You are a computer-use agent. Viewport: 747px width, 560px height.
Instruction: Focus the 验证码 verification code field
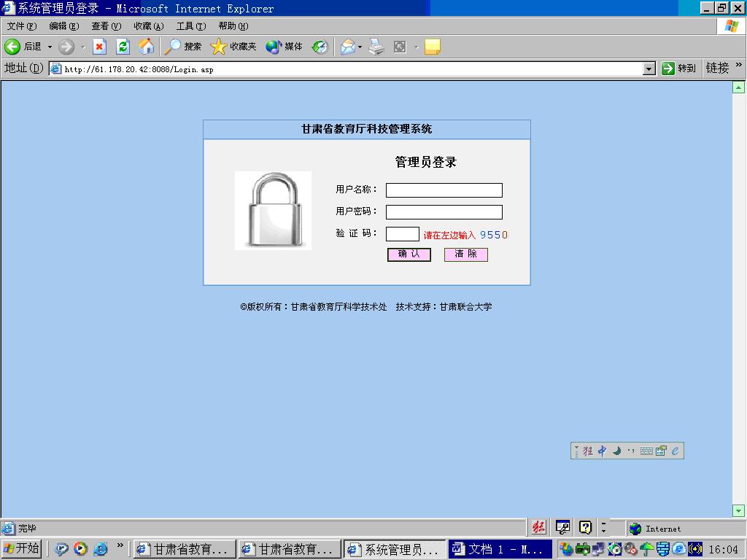pos(402,234)
